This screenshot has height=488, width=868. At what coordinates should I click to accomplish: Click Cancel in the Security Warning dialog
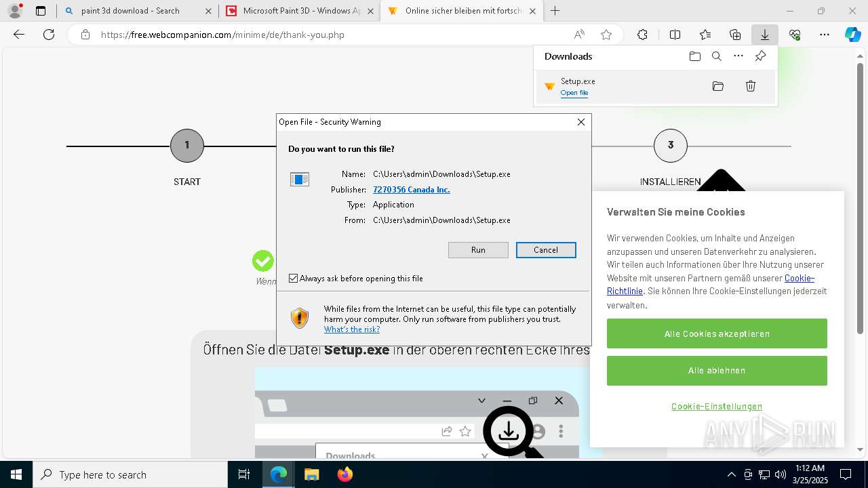546,250
